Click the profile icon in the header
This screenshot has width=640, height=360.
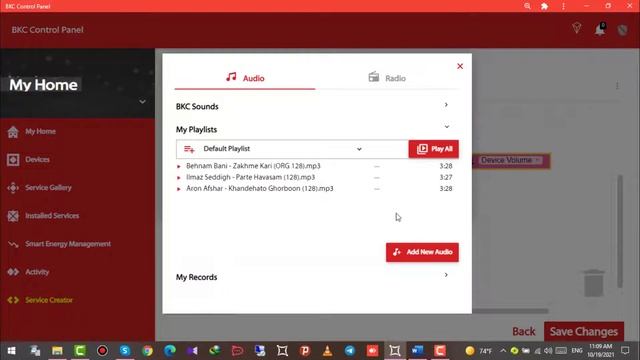click(x=622, y=30)
